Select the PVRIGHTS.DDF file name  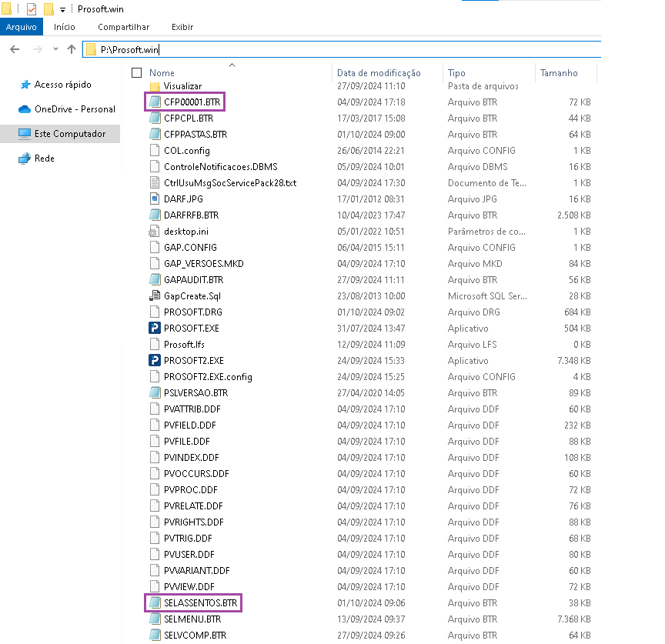point(193,522)
